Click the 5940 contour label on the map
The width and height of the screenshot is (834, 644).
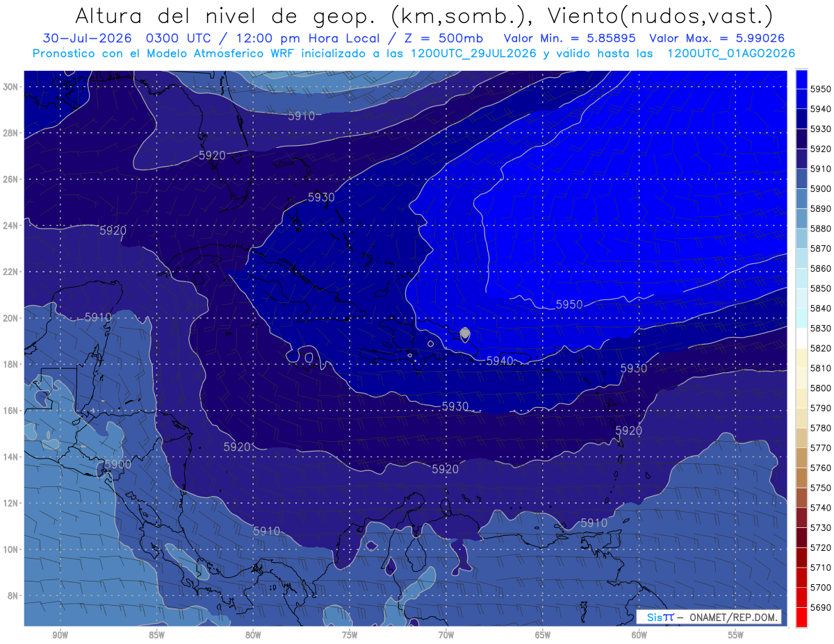tap(500, 361)
